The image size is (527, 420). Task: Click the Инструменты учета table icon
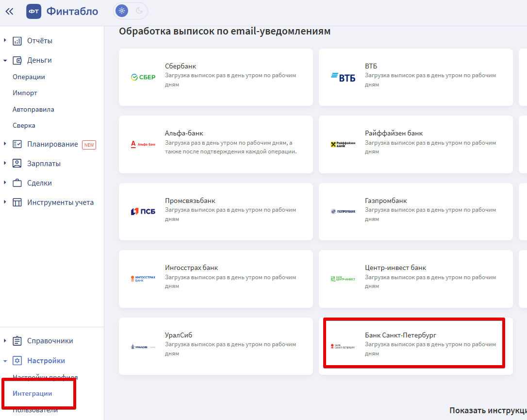coord(17,202)
